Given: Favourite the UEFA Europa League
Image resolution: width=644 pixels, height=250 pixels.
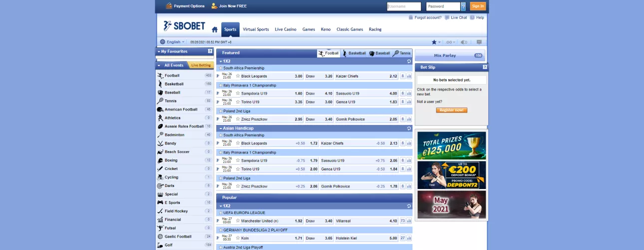Looking at the screenshot, I should coord(220,213).
